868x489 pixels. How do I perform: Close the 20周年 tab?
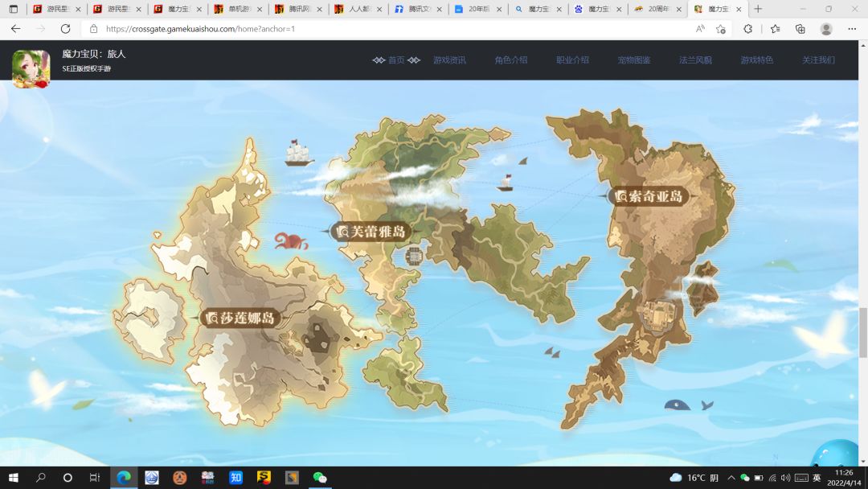[678, 9]
